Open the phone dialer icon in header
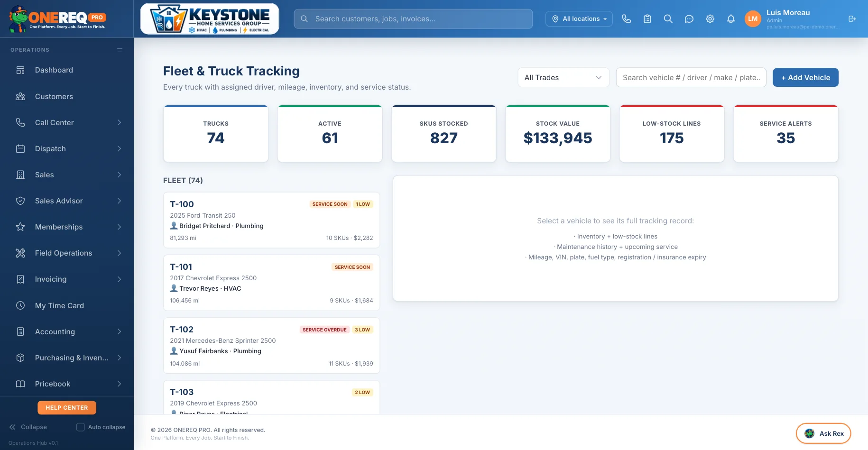 pyautogui.click(x=627, y=19)
